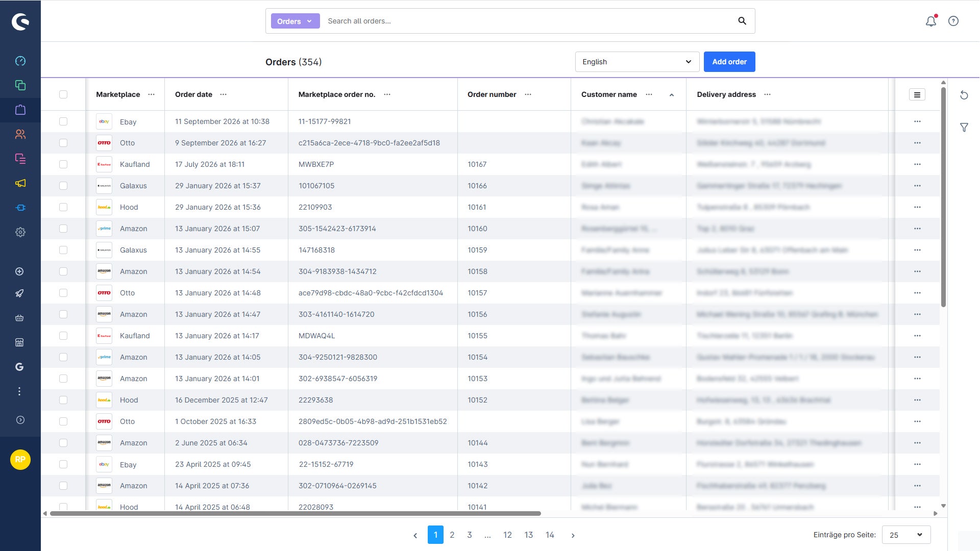
Task: Open the help question mark icon
Action: (953, 21)
